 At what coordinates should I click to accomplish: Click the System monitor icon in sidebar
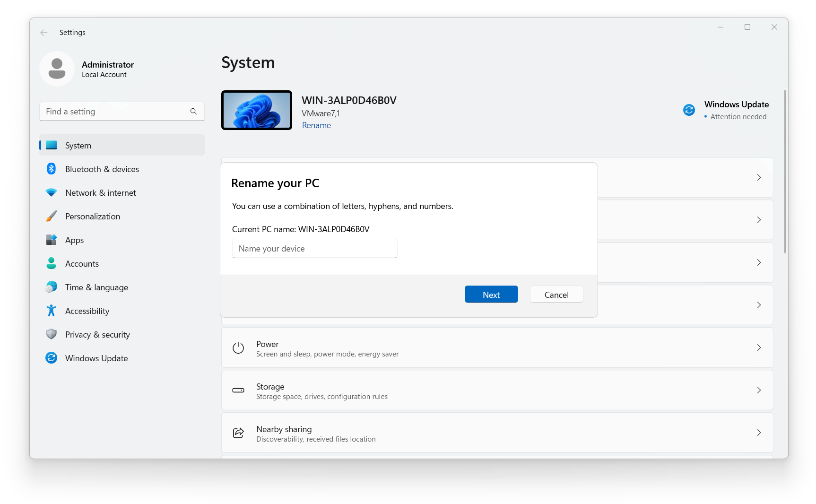pyautogui.click(x=52, y=145)
